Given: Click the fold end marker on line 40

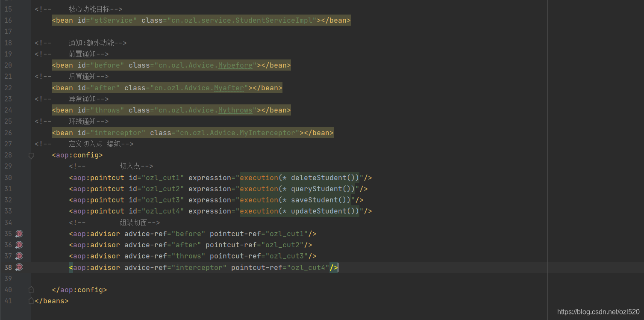Looking at the screenshot, I should [31, 290].
